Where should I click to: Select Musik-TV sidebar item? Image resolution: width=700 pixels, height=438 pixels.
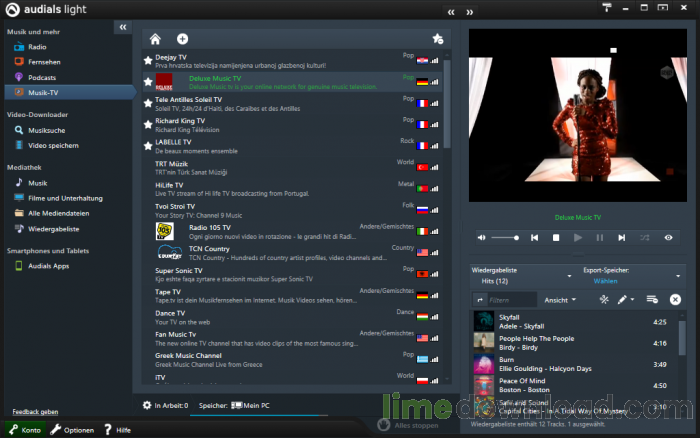click(x=69, y=92)
